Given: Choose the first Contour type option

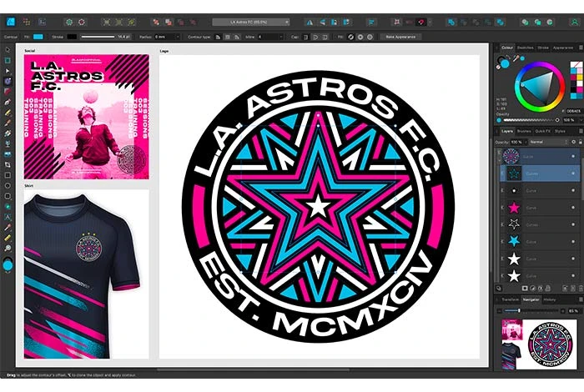Looking at the screenshot, I should pos(219,37).
